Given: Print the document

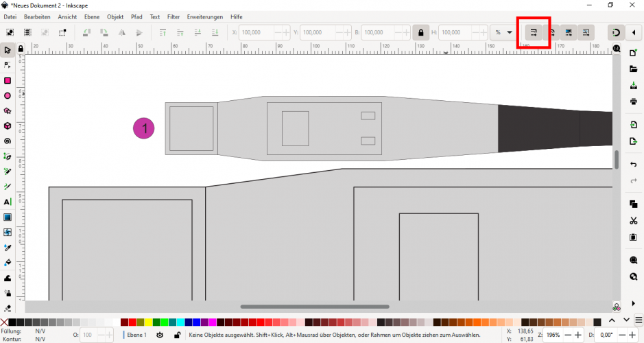Looking at the screenshot, I should [x=633, y=102].
